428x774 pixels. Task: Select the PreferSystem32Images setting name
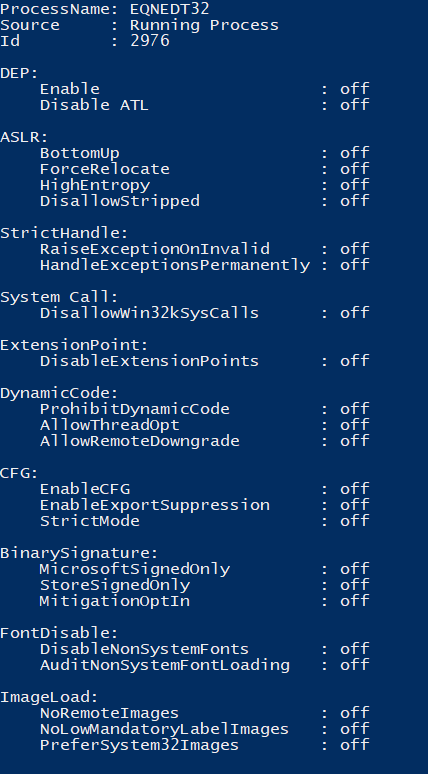tap(140, 745)
